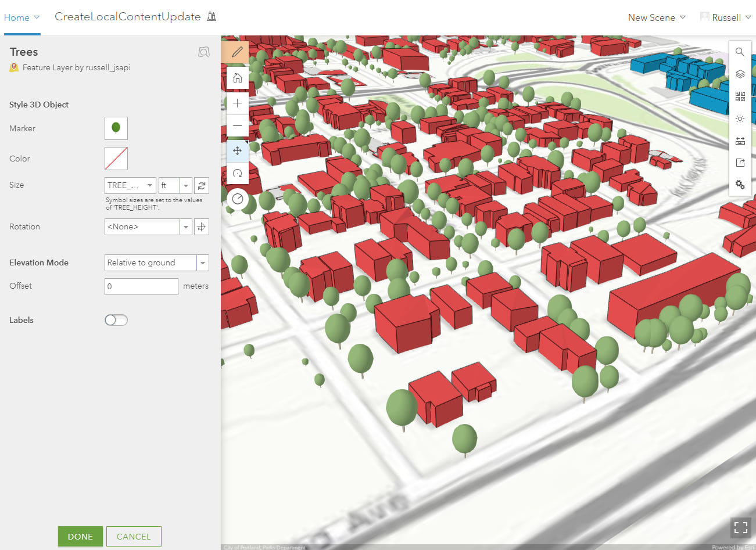Image resolution: width=756 pixels, height=550 pixels.
Task: Toggle the Labels switch on
Action: click(116, 320)
